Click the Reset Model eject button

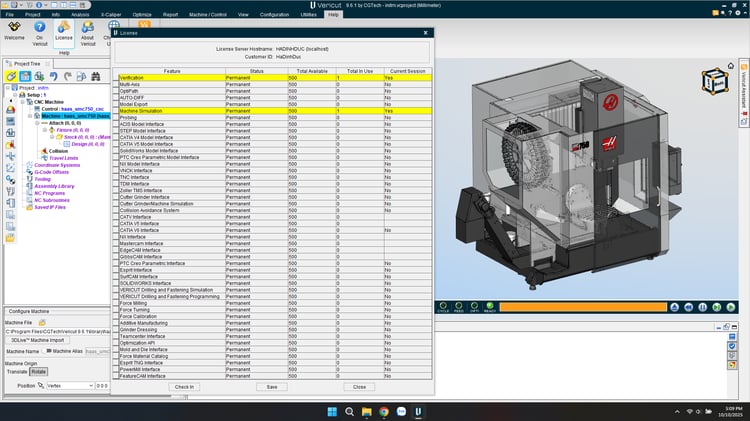tap(674, 307)
